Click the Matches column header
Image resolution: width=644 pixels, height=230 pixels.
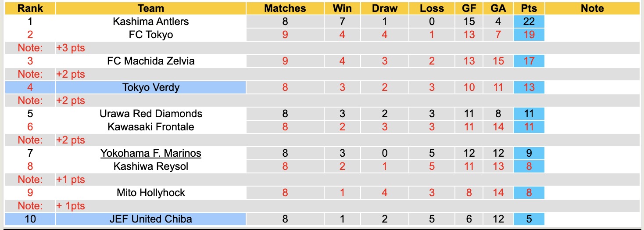[x=285, y=8]
